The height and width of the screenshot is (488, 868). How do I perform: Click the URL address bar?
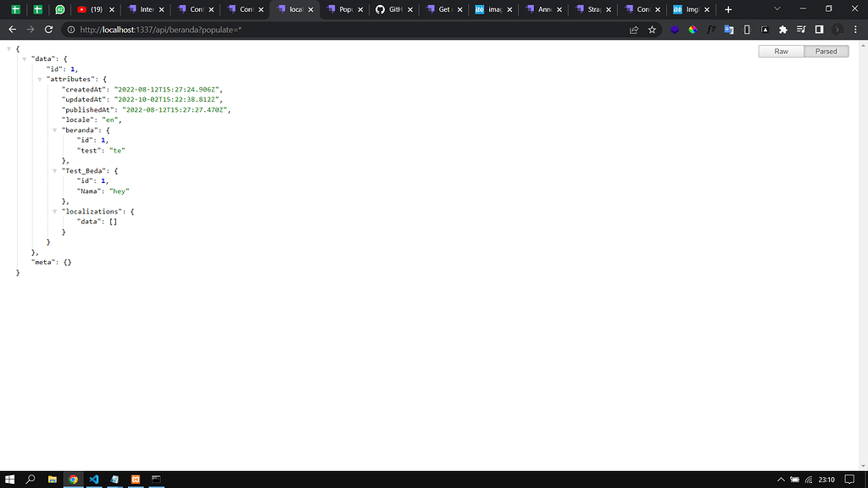[348, 30]
